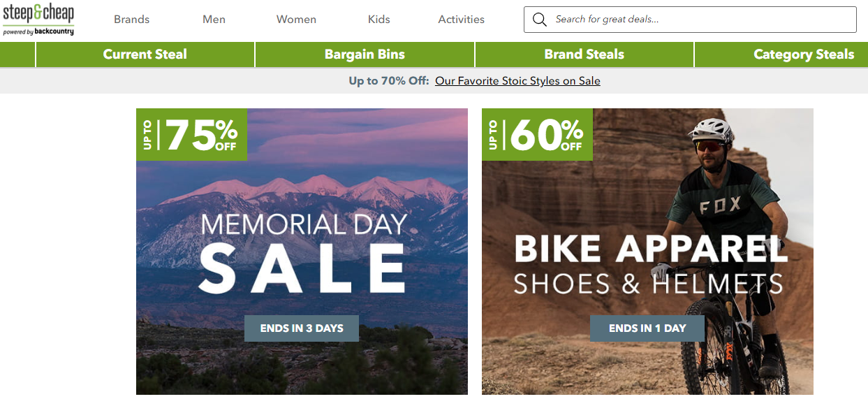Click the Up to 70% Off promo text

pyautogui.click(x=388, y=81)
